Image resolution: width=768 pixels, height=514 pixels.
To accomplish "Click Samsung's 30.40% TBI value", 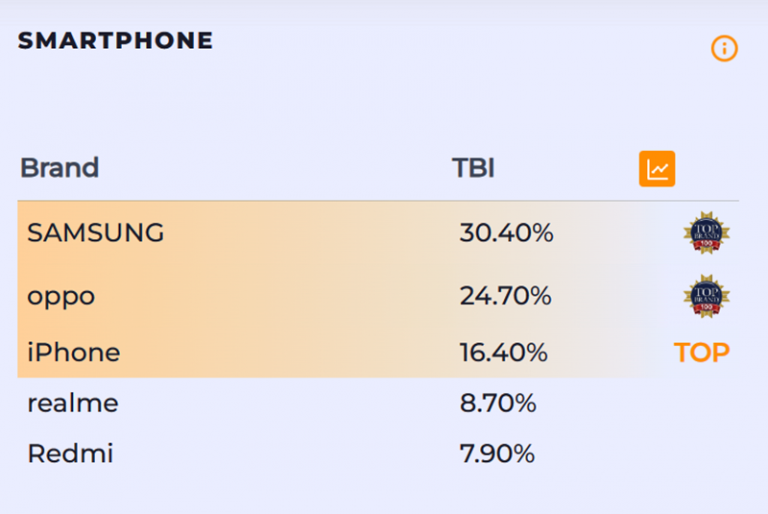I will pyautogui.click(x=506, y=233).
